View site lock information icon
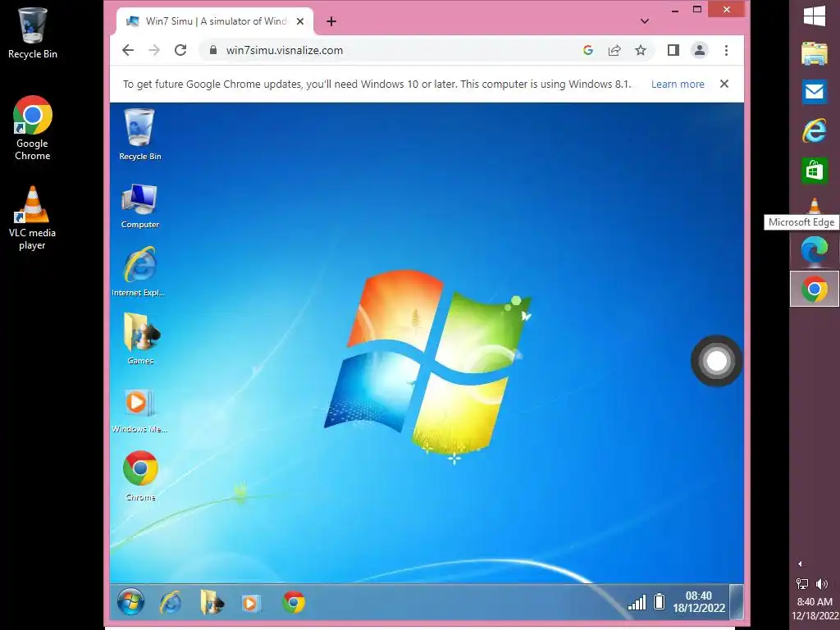The image size is (840, 630). point(213,50)
